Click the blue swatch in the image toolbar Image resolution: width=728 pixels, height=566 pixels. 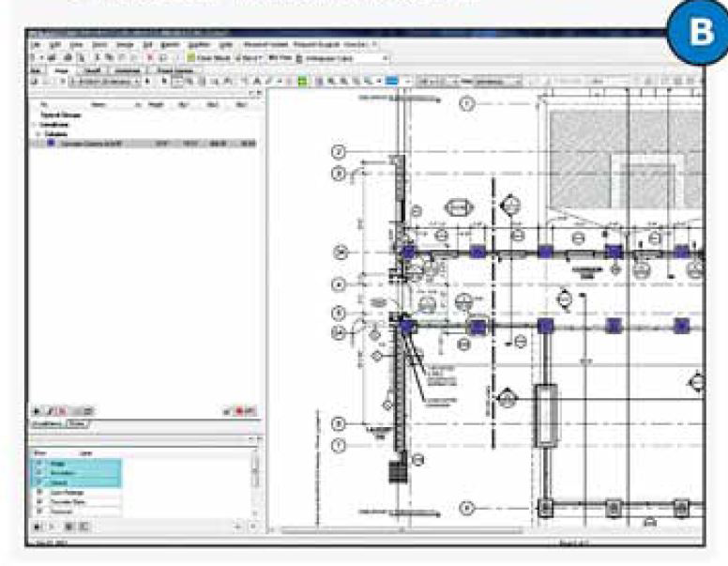(392, 82)
